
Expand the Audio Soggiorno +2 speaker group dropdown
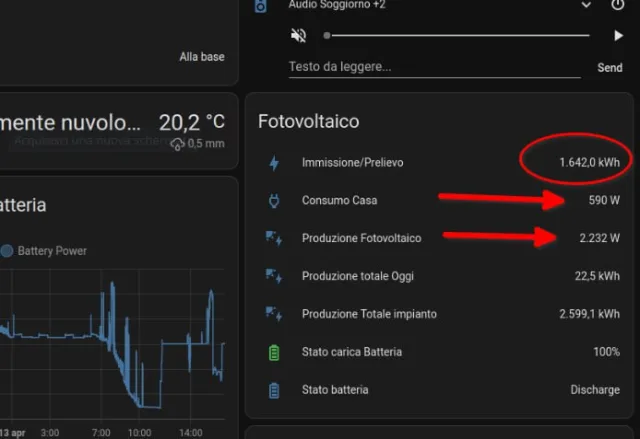coord(586,5)
